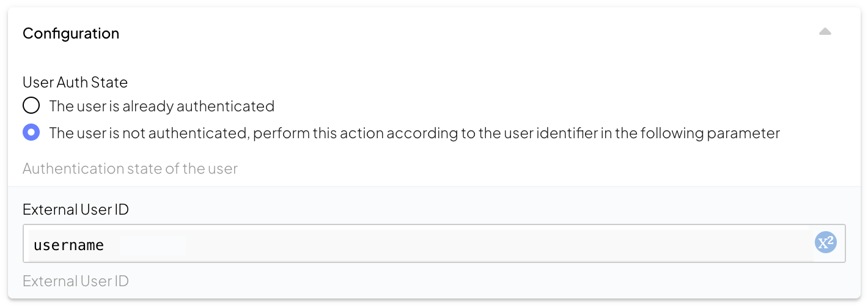The width and height of the screenshot is (868, 307).
Task: Select "The user is not authenticated" radio button
Action: pyautogui.click(x=31, y=133)
